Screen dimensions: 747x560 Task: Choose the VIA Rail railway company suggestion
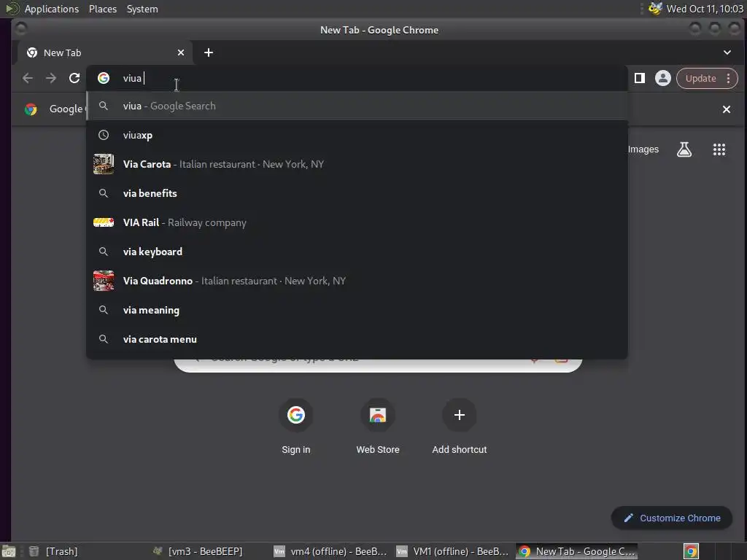[357, 222]
